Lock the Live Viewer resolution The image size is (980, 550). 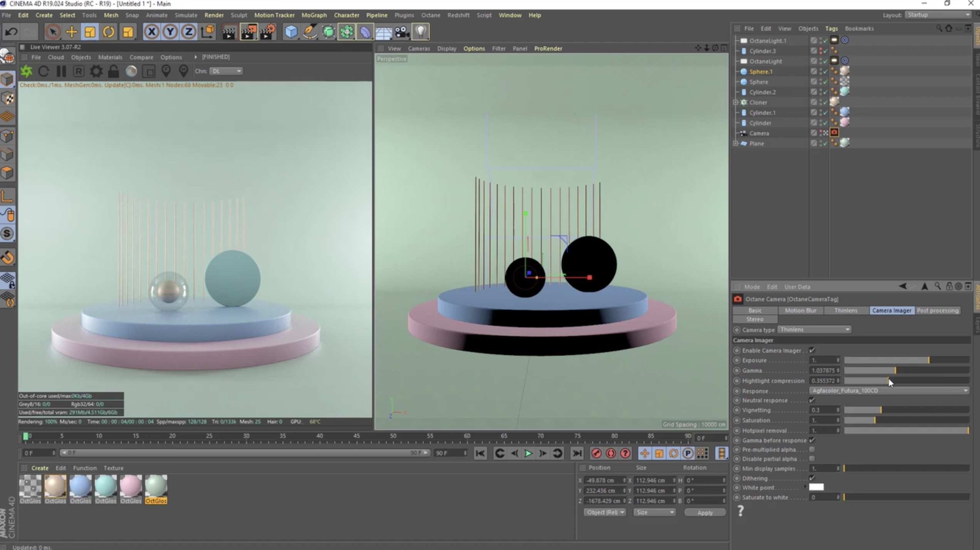click(114, 71)
